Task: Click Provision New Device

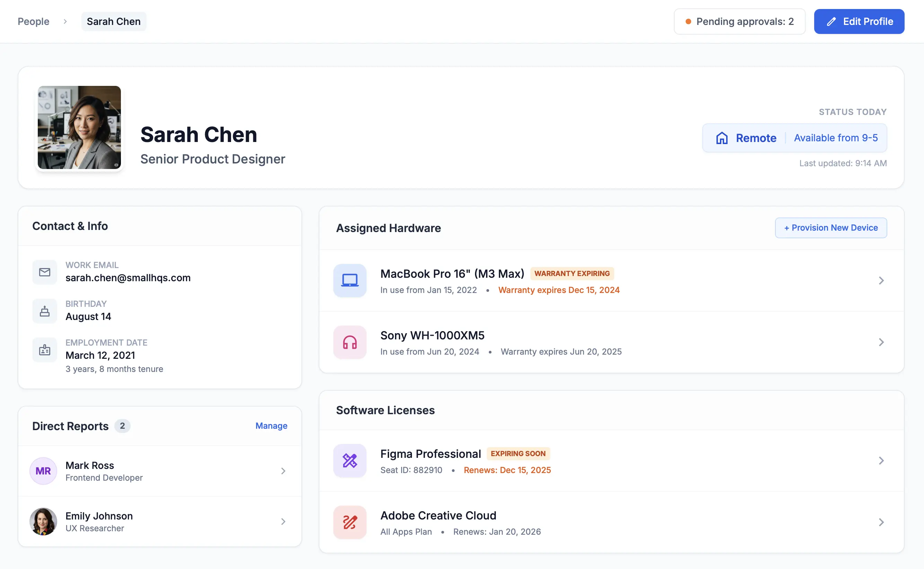Action: (831, 228)
